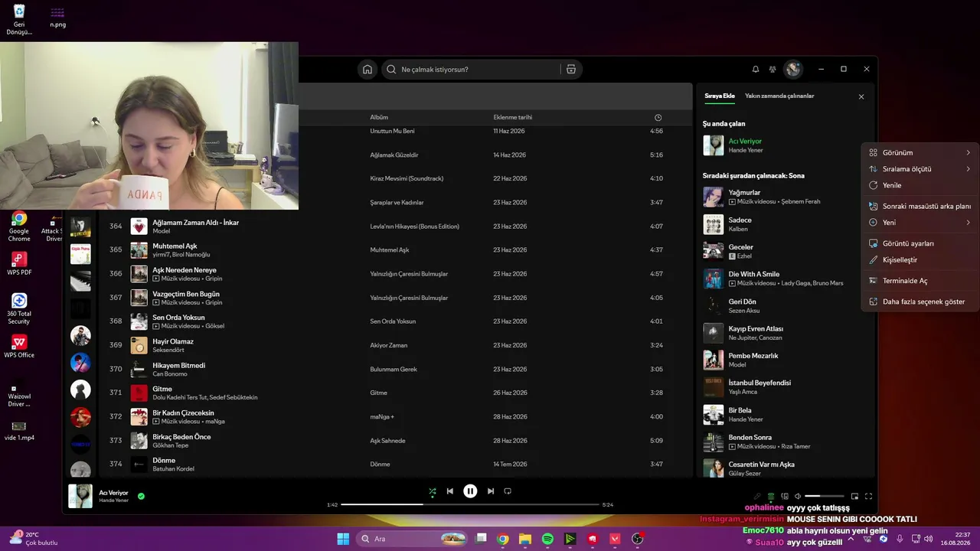The height and width of the screenshot is (551, 980).
Task: Select cover art of "Gitme" track
Action: tap(139, 393)
